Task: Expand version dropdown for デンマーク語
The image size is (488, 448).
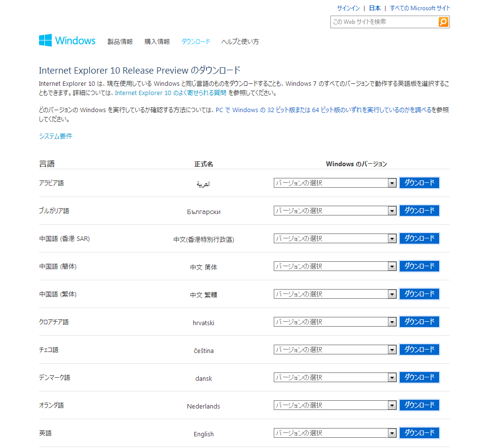Action: pyautogui.click(x=335, y=377)
